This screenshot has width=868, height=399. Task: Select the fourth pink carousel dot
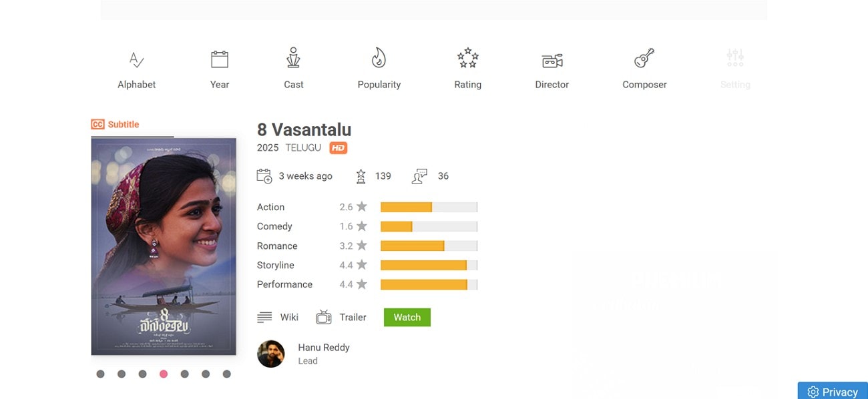point(164,374)
